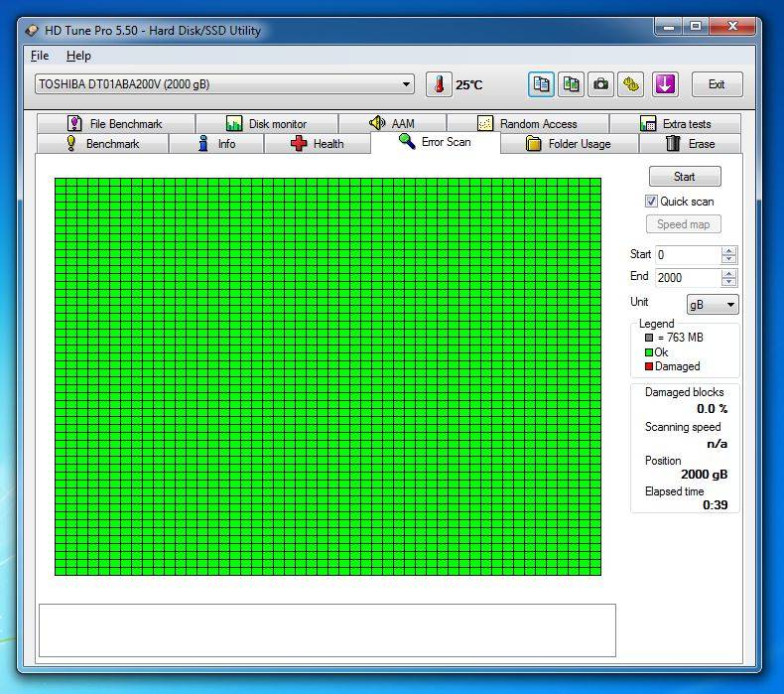Click the 0.0 % damaged blocks value
The image size is (784, 694).
tap(712, 409)
